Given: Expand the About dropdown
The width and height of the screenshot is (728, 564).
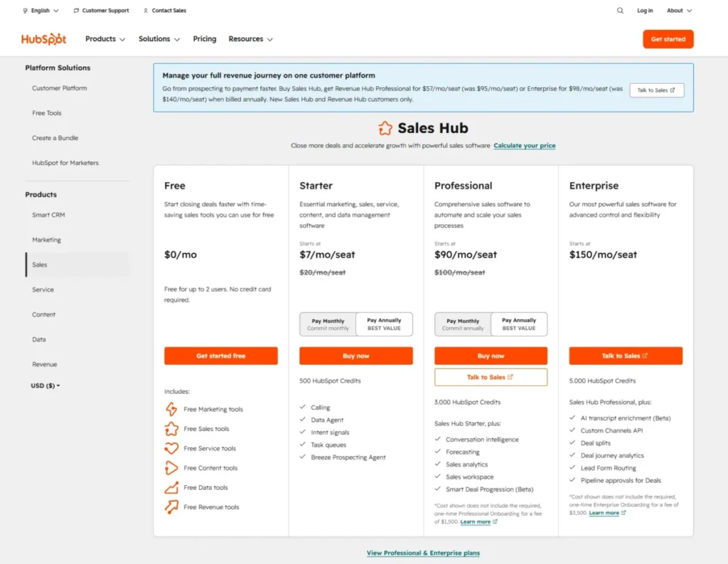Looking at the screenshot, I should click(x=679, y=10).
